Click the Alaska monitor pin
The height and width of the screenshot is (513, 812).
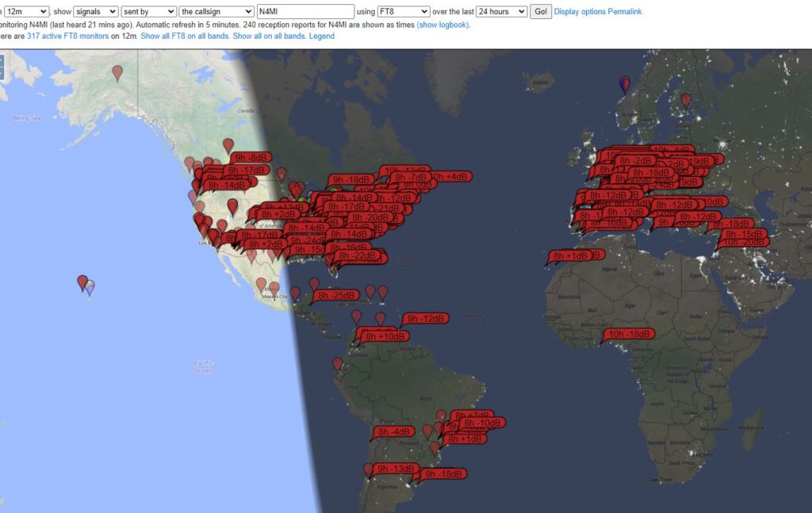[117, 72]
